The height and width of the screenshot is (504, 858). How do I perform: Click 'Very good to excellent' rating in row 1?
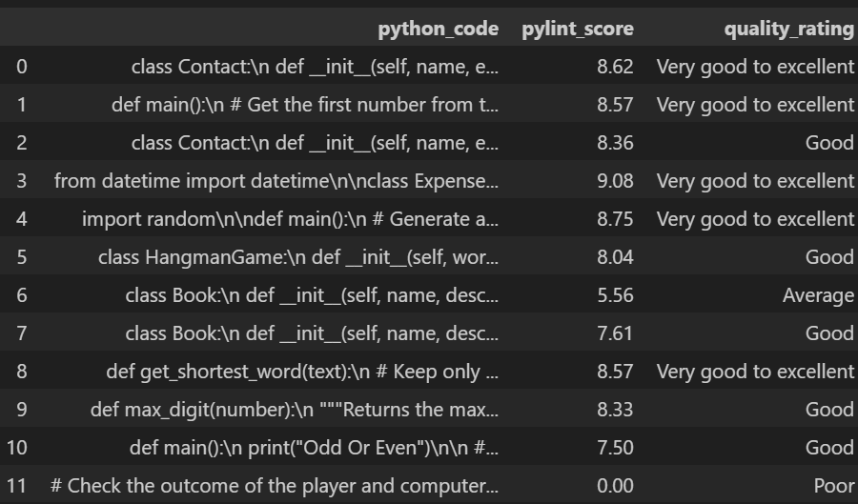[755, 105]
